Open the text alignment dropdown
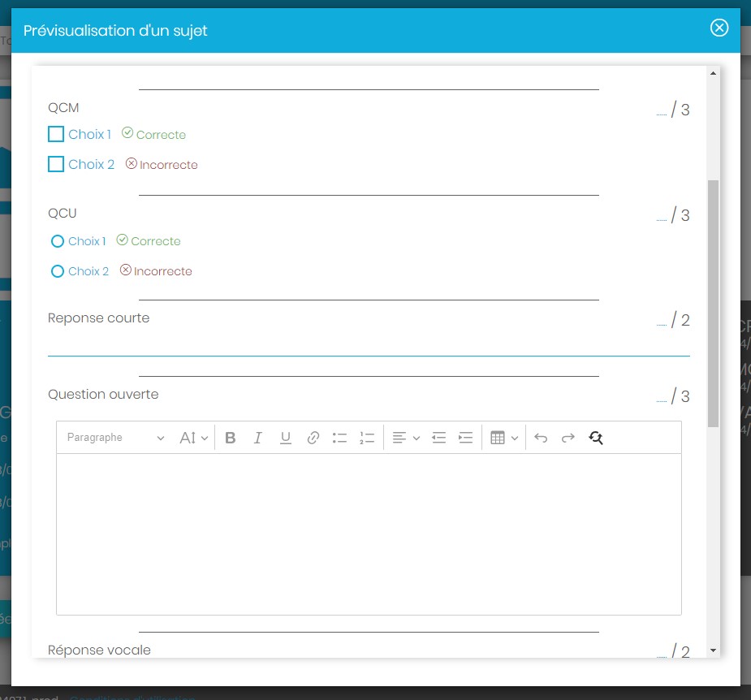Image resolution: width=751 pixels, height=700 pixels. point(406,438)
